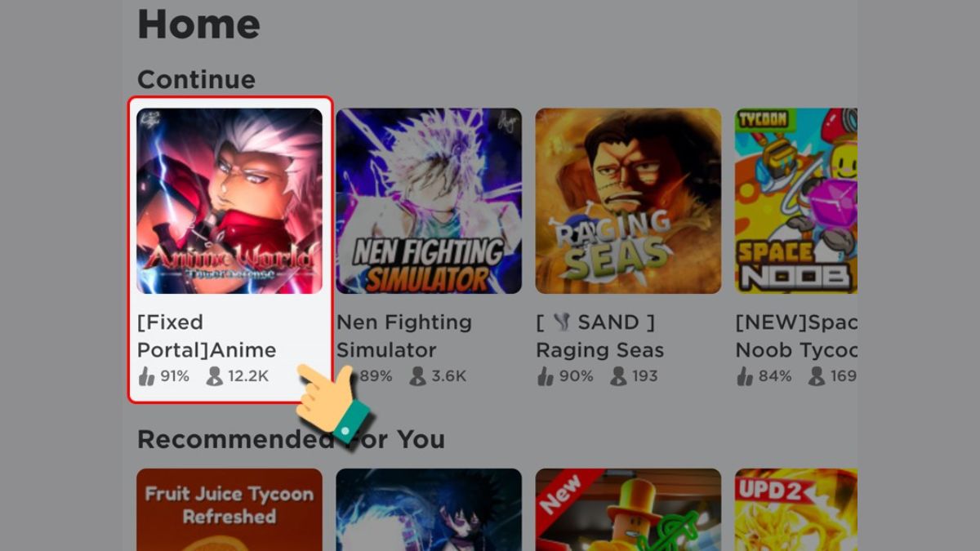Click the Continue section heading
Screen dimensions: 980x551
[x=196, y=79]
